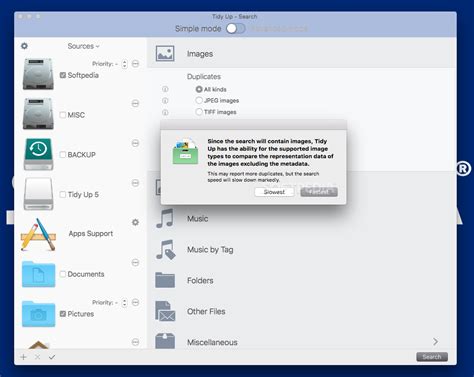Select the BACKUP Time Machine drive icon

click(38, 154)
